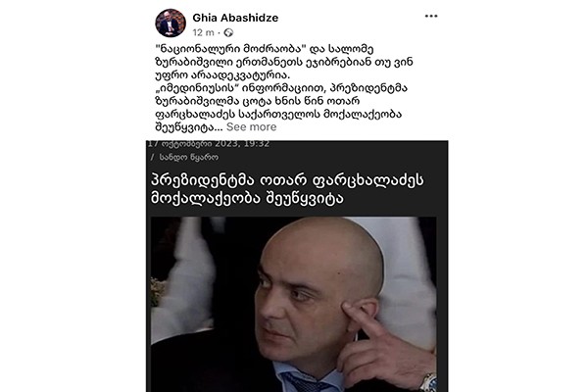The width and height of the screenshot is (588, 392).
Task: Click the "სანდო წყარო" source label
Action: (x=189, y=157)
